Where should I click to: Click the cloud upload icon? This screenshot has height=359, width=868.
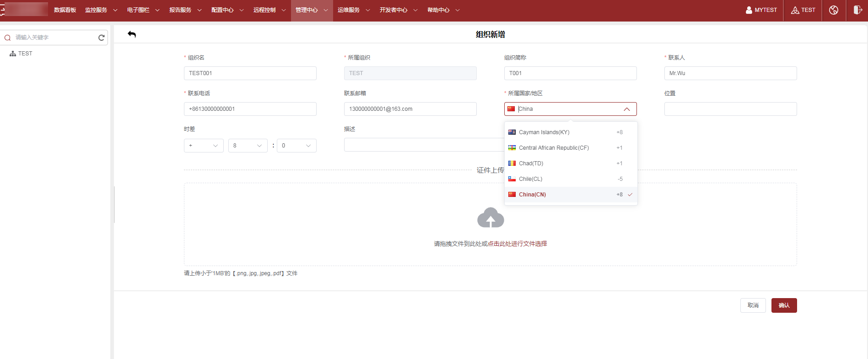pos(490,218)
